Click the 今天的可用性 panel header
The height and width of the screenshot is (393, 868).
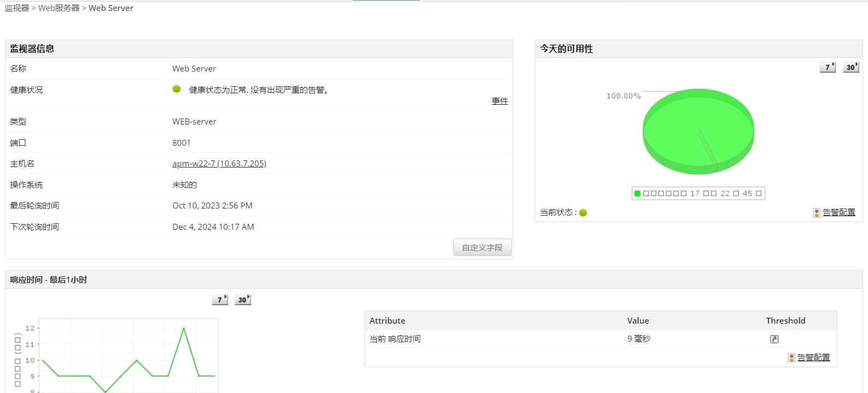(x=699, y=49)
